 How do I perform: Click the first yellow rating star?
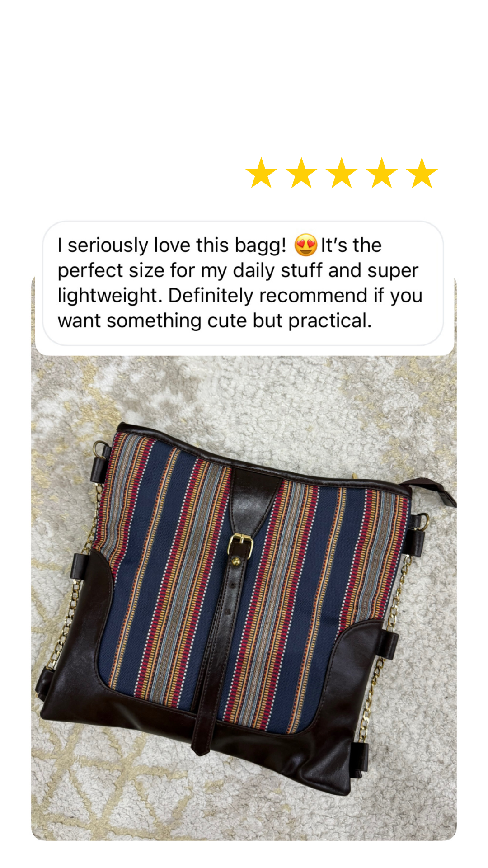(x=261, y=173)
